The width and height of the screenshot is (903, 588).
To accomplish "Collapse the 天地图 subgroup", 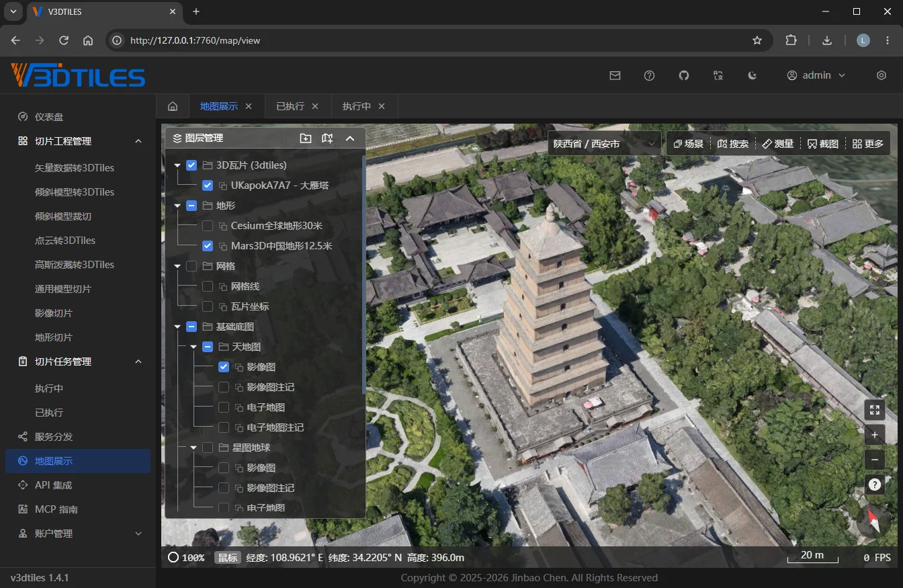I will (x=193, y=347).
